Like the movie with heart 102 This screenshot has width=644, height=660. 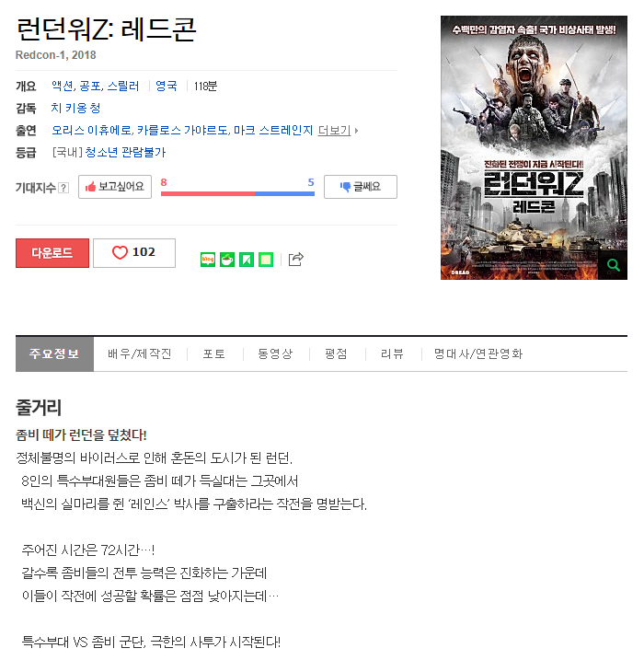[x=134, y=252]
